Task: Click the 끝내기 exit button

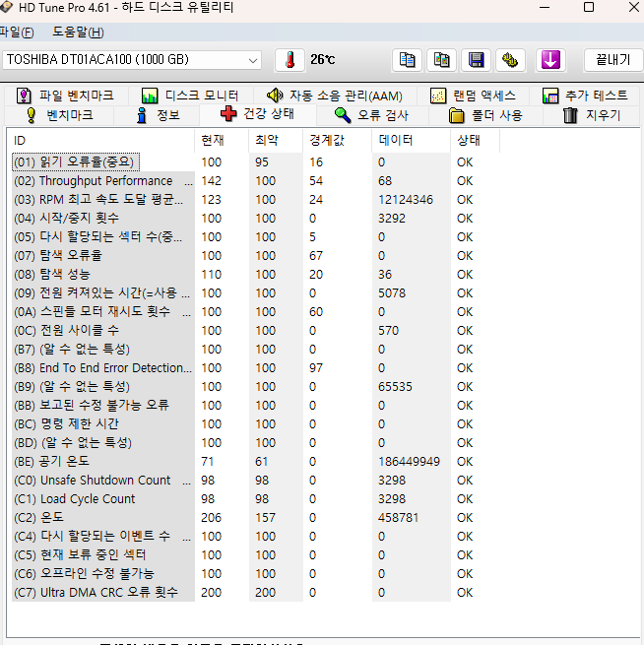Action: click(613, 60)
